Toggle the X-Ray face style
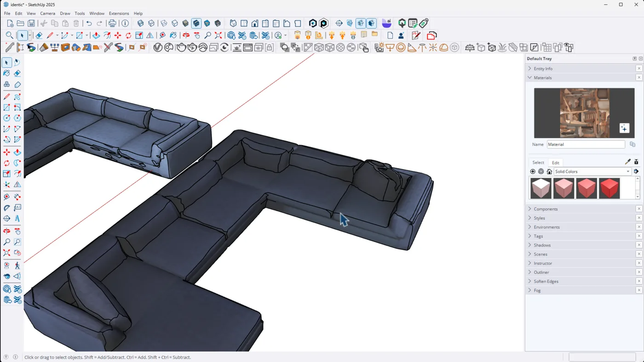This screenshot has height=362, width=644. [x=141, y=23]
